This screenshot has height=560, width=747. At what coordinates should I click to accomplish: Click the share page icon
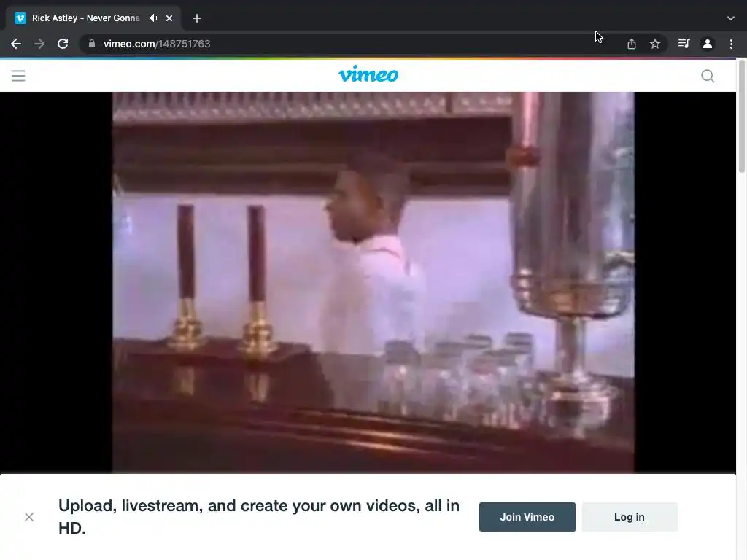(x=631, y=44)
